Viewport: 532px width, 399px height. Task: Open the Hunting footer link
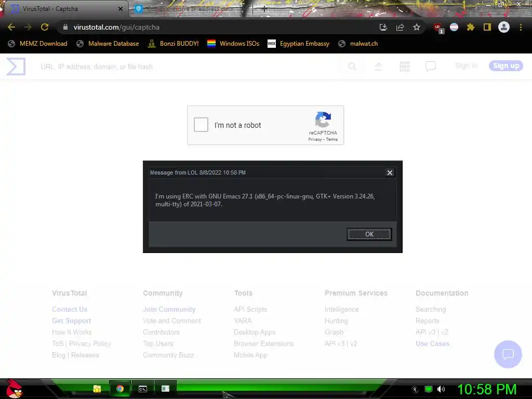tap(336, 321)
